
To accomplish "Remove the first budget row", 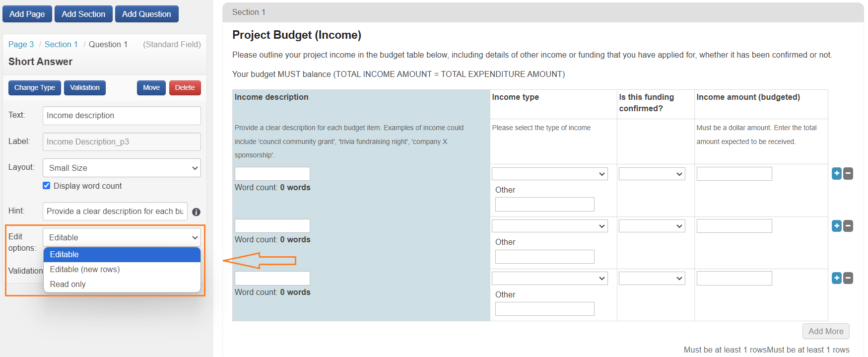I will [848, 174].
